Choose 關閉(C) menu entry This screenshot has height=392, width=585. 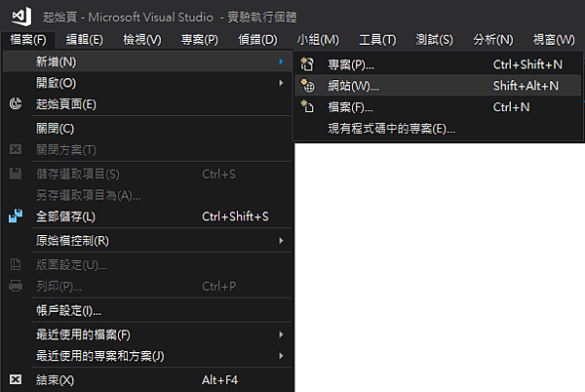(x=147, y=129)
